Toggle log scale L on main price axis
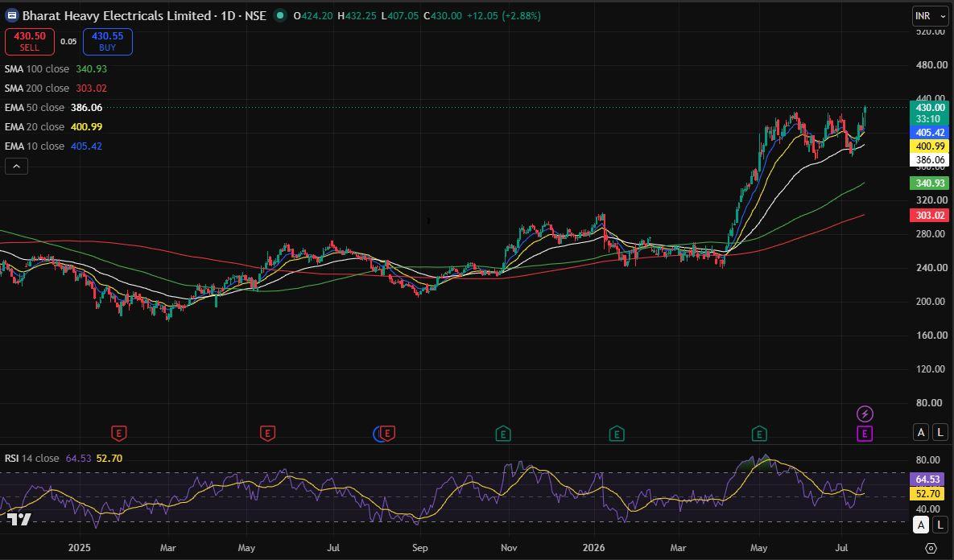Viewport: 954px width, 560px height. [x=940, y=432]
